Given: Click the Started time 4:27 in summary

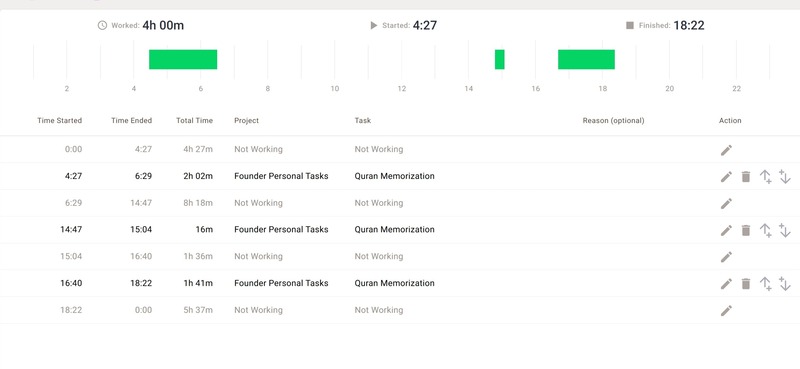Looking at the screenshot, I should [424, 25].
